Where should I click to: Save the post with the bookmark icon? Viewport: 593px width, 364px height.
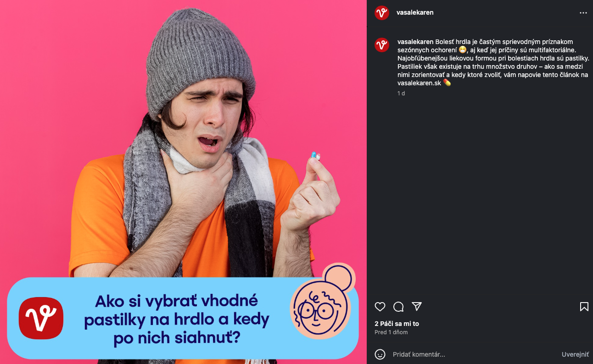(x=584, y=307)
